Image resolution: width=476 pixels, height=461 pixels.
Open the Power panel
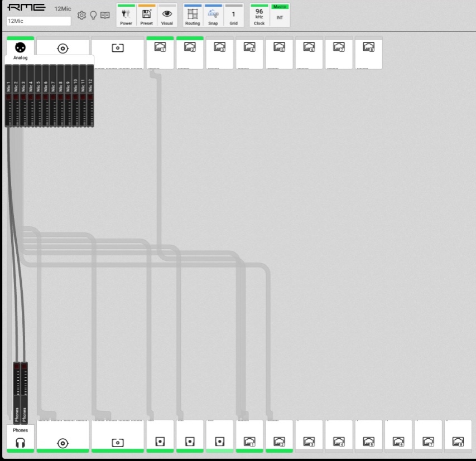point(126,16)
